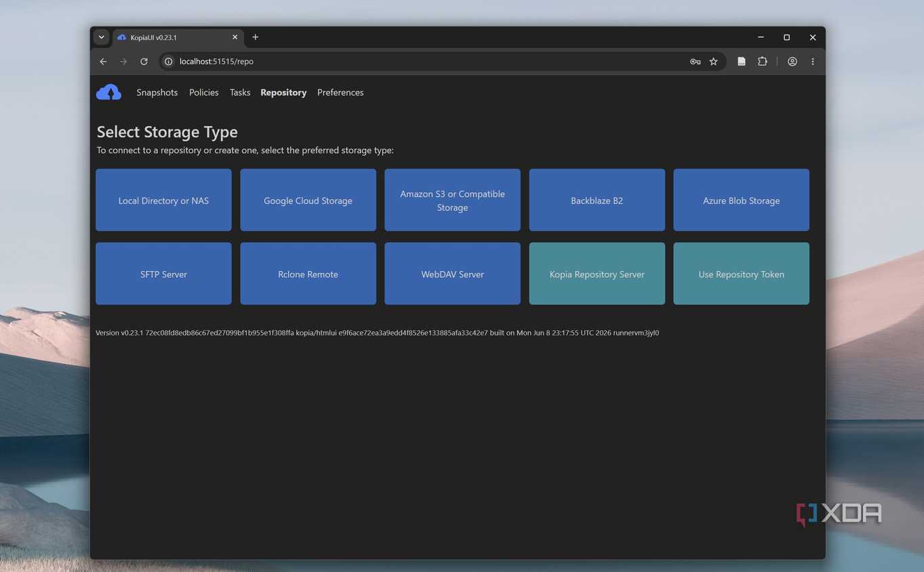
Task: View site information icon in address bar
Action: click(169, 62)
